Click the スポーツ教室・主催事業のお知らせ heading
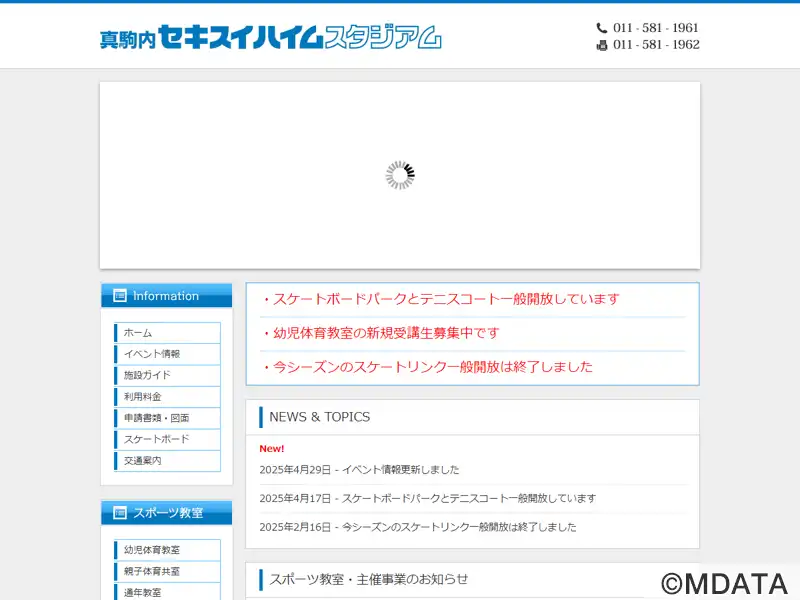Screen dimensions: 800x600 coord(368,579)
